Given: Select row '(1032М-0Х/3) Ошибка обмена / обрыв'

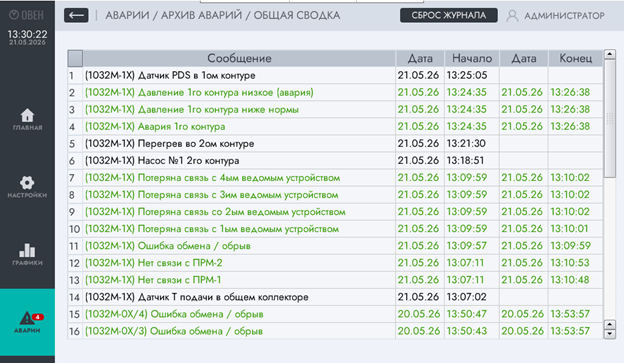Looking at the screenshot, I should tap(335, 331).
